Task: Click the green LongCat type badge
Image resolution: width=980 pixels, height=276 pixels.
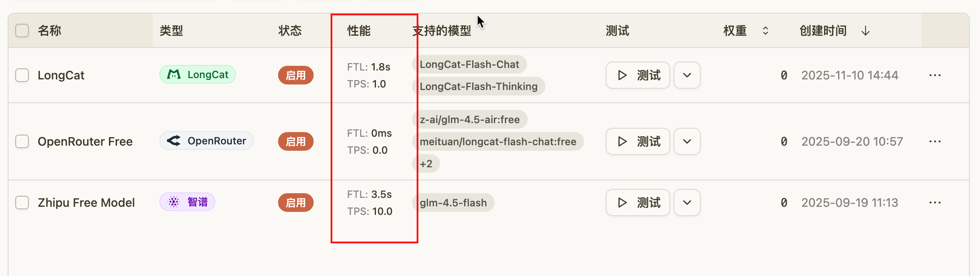Action: [198, 74]
